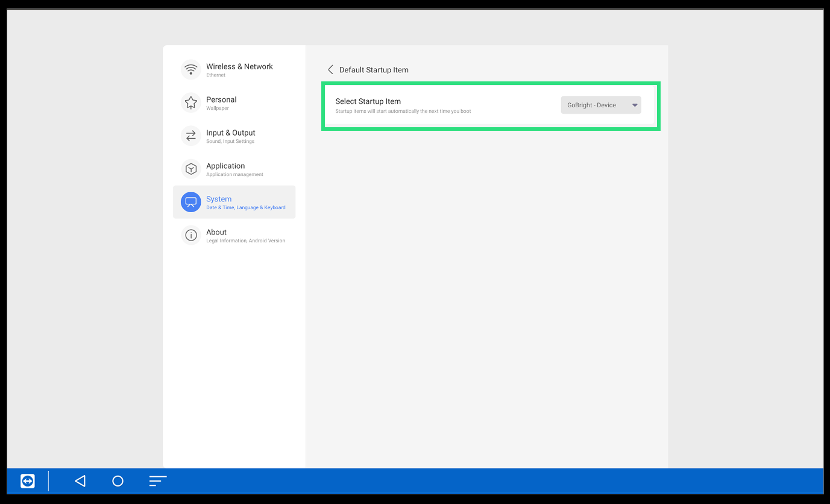This screenshot has width=830, height=504.
Task: Open the About settings entry
Action: point(234,235)
